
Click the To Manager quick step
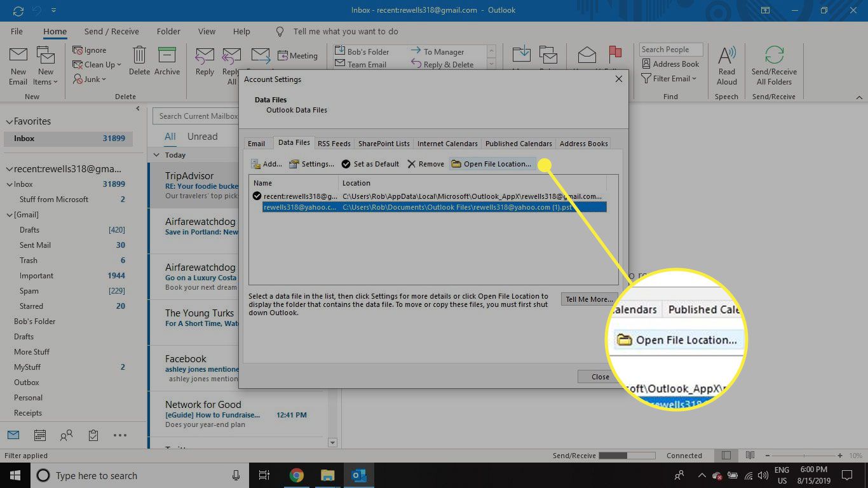click(438, 51)
